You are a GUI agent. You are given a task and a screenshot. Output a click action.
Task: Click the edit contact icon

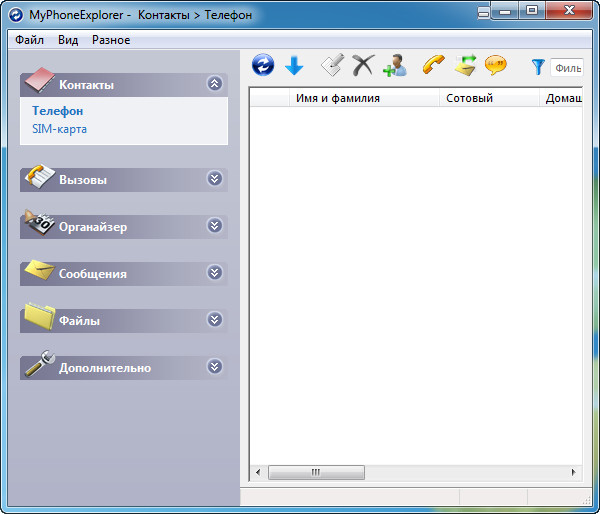pos(331,66)
